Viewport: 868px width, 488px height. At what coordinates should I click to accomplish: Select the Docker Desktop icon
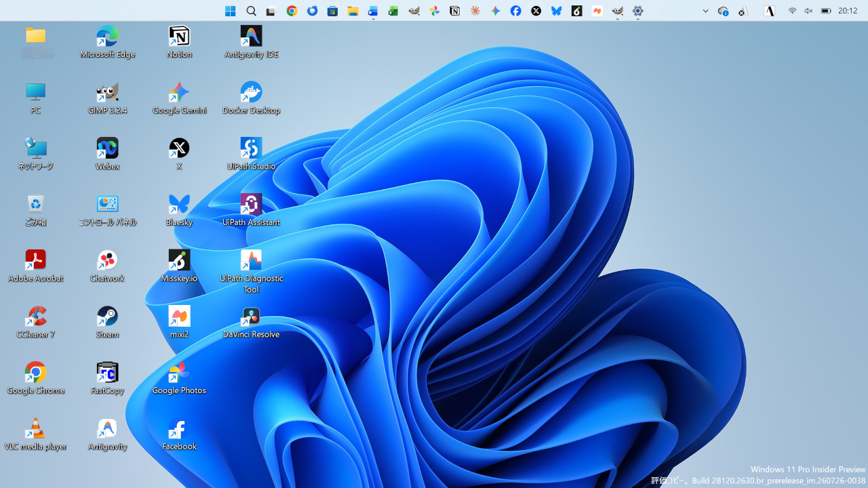tap(251, 98)
